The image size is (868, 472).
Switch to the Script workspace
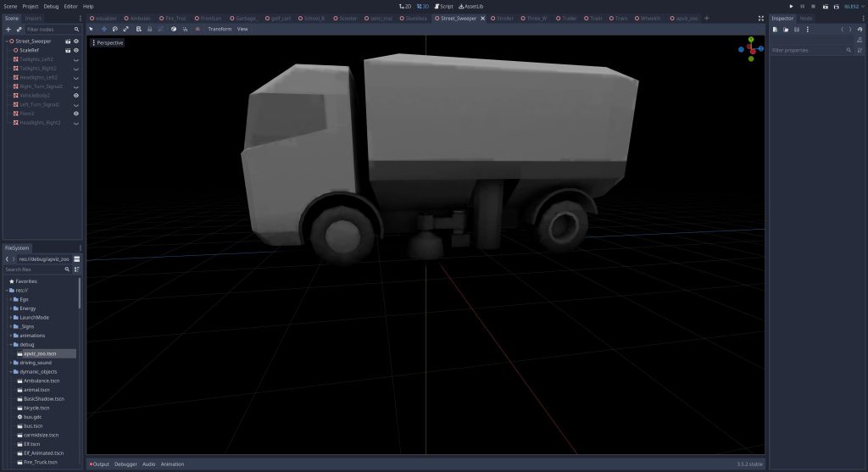click(443, 6)
